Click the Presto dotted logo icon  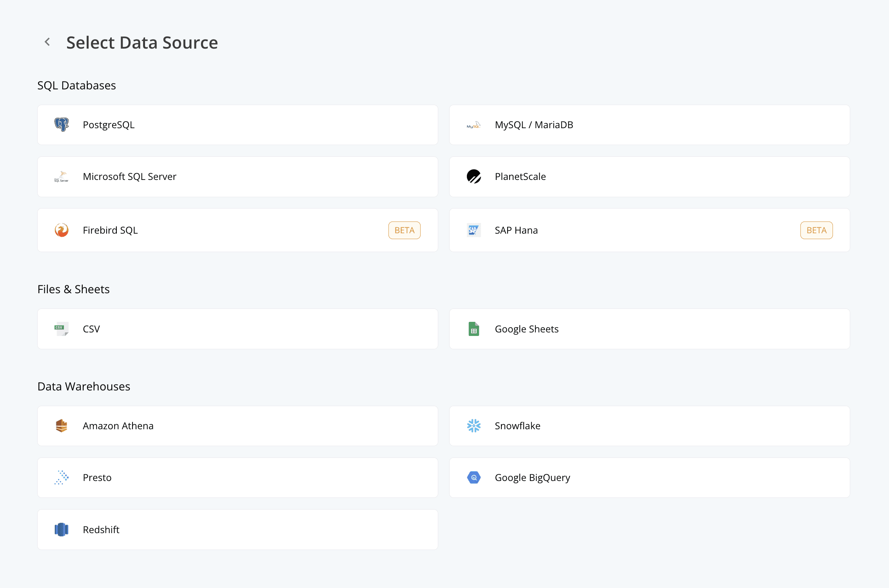(x=62, y=477)
